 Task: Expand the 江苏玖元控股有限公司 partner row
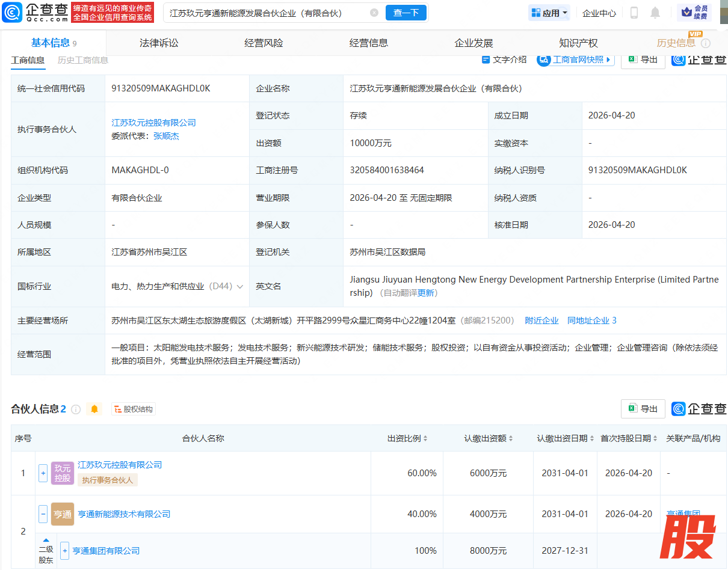click(43, 473)
